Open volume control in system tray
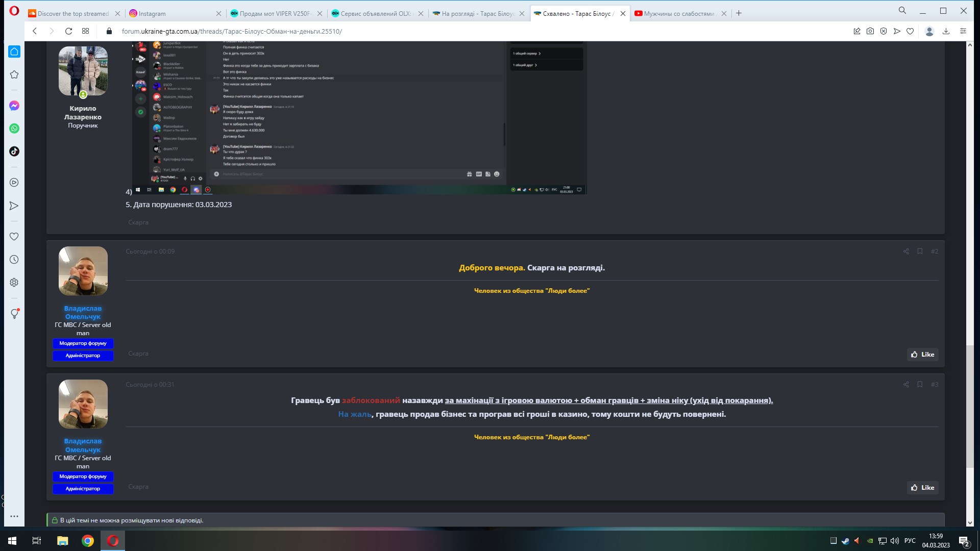The width and height of the screenshot is (980, 551). click(895, 541)
